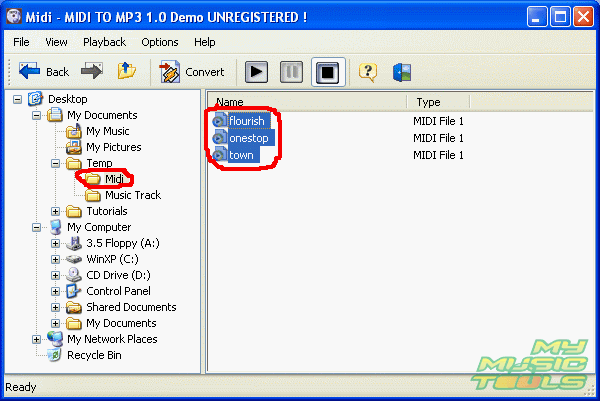The image size is (600, 401).
Task: Stop playback with the Stop button
Action: 328,72
